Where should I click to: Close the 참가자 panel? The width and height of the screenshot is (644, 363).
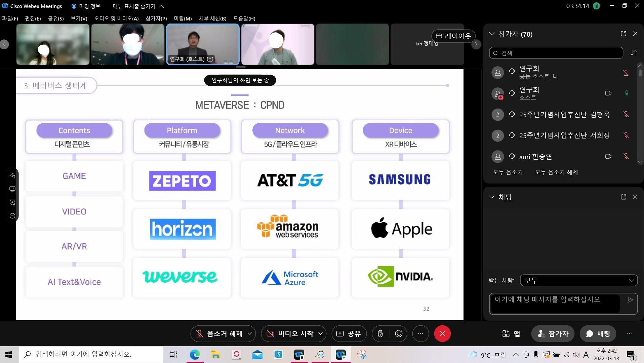635,34
